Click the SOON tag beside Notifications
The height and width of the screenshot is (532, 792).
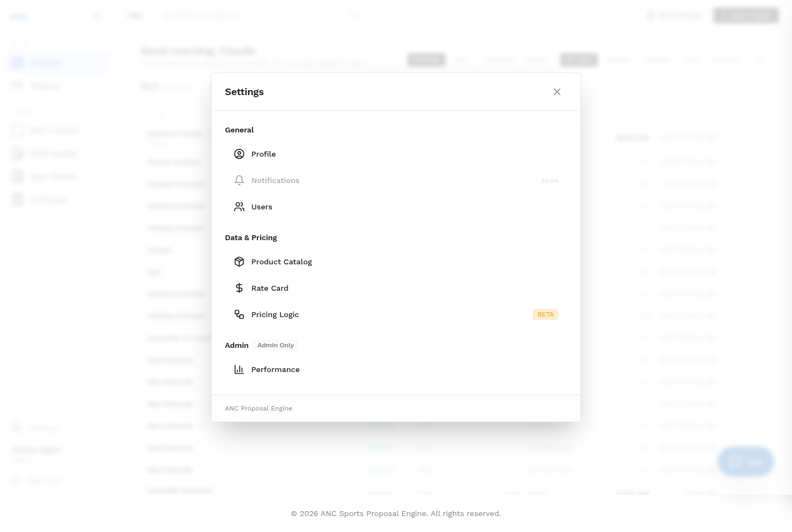pyautogui.click(x=549, y=181)
